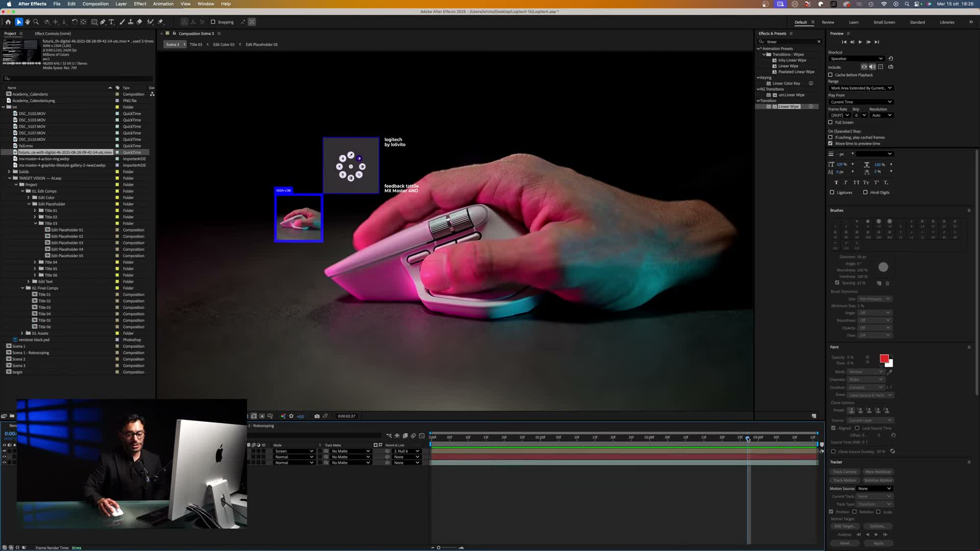Screen dimensions: 980x551
Task: Select the Pen tool
Action: click(103, 22)
